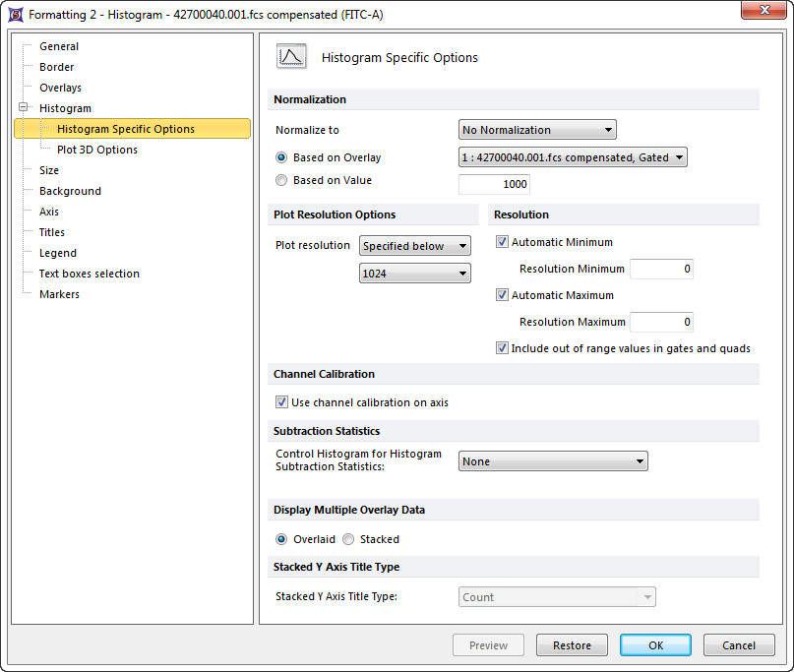The width and height of the screenshot is (794, 672).
Task: Toggle the Automatic Maximum checkbox
Action: [503, 295]
